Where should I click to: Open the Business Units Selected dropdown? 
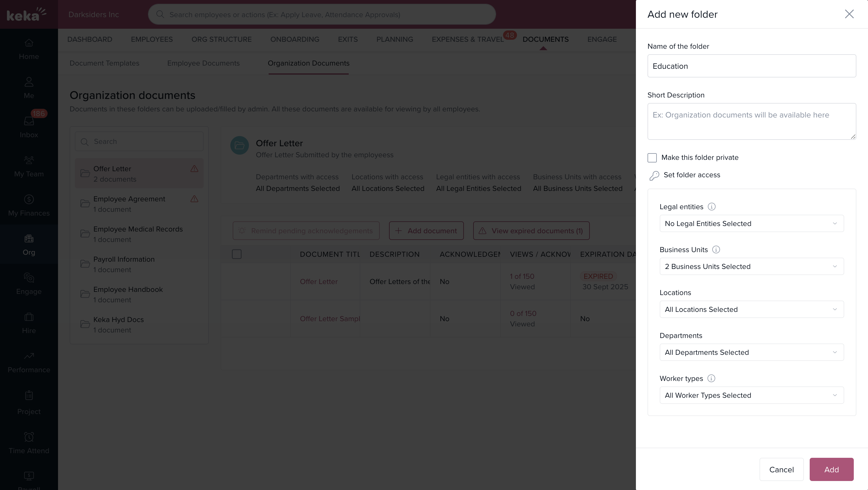coord(751,266)
